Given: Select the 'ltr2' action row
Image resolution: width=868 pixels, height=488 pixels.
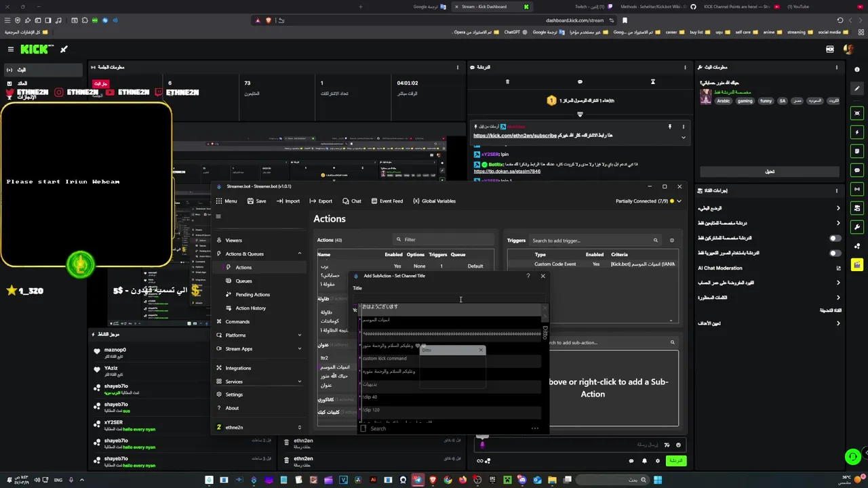Looking at the screenshot, I should point(334,358).
